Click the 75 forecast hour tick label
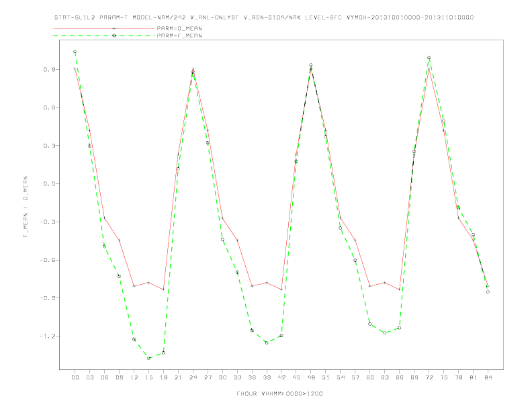Viewport: 532px width, 411px height. (x=444, y=377)
